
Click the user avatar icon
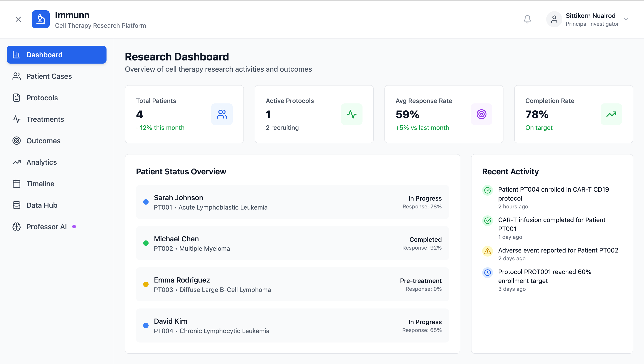554,19
